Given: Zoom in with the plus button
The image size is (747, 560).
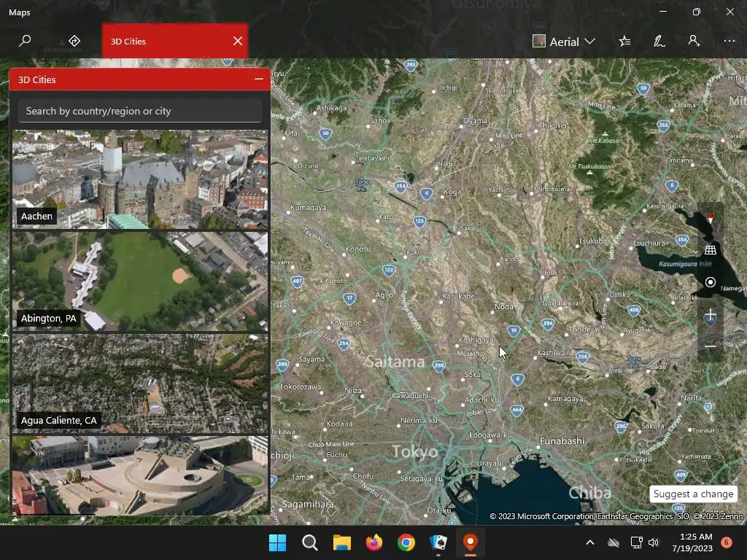Looking at the screenshot, I should [710, 315].
